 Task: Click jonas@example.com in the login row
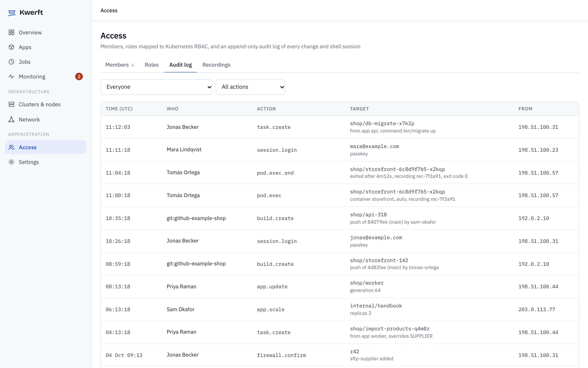tap(376, 237)
